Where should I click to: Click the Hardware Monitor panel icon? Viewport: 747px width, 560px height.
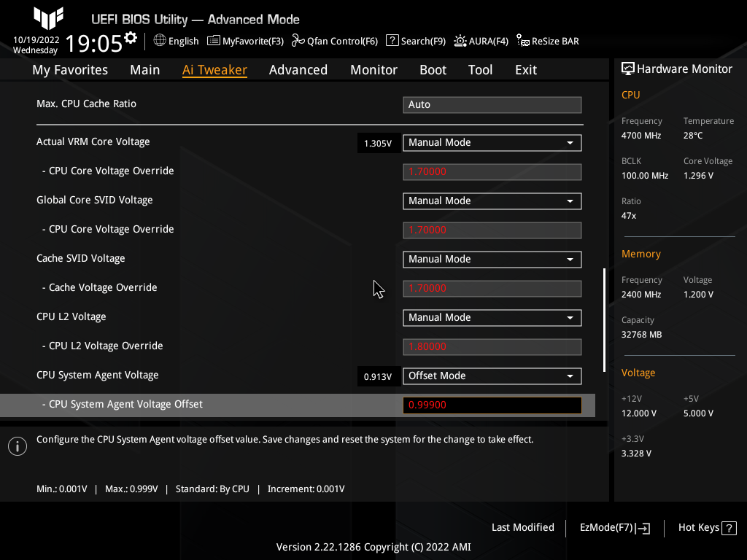coord(628,68)
